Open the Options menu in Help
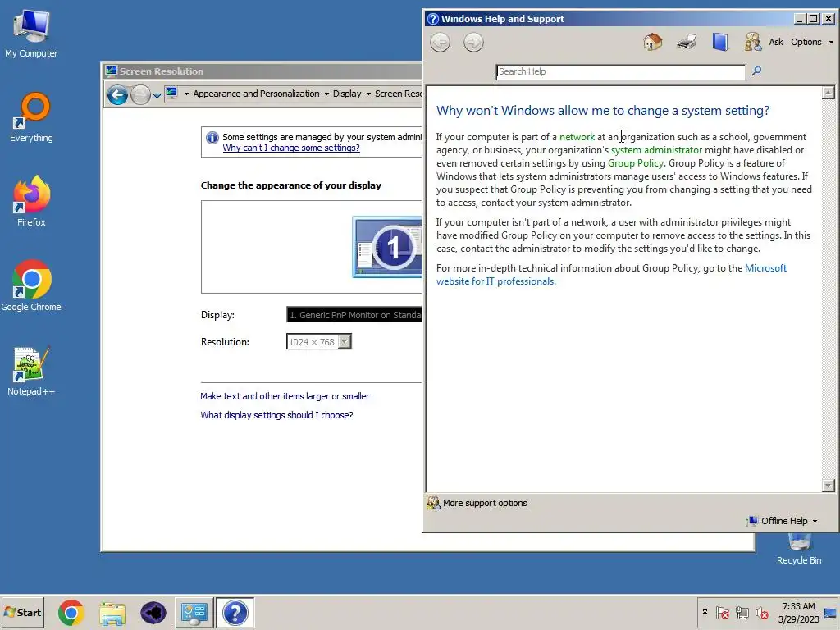 pyautogui.click(x=811, y=42)
